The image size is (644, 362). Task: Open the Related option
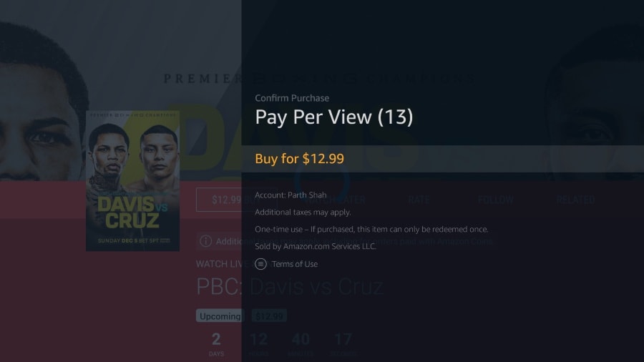pyautogui.click(x=575, y=200)
